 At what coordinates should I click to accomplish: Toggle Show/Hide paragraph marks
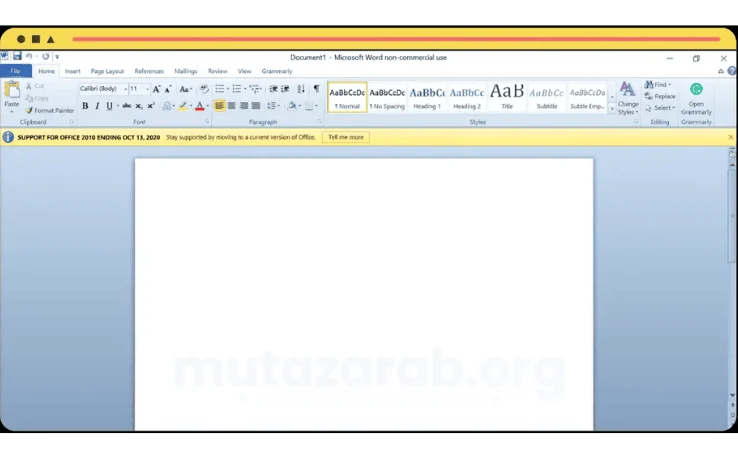click(317, 88)
